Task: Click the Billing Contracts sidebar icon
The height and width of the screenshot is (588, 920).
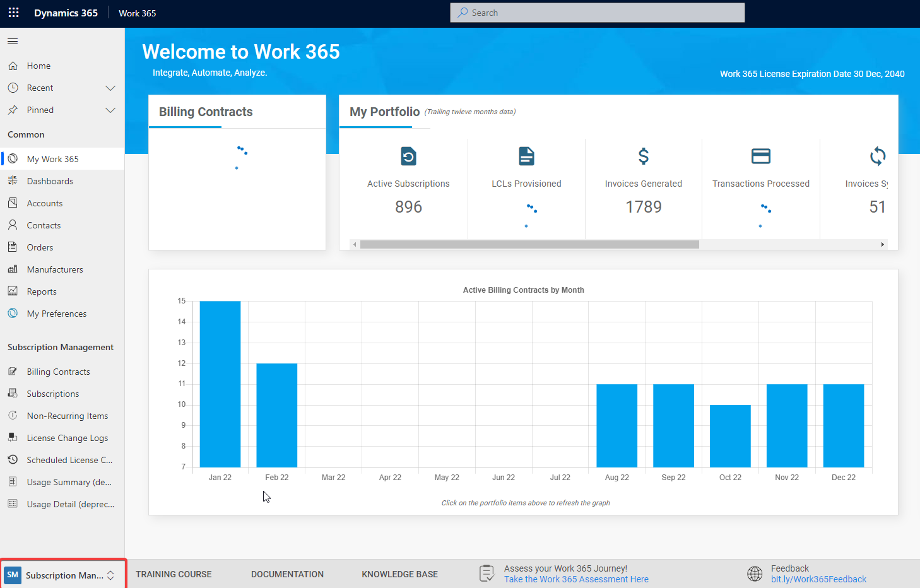Action: [x=13, y=372]
